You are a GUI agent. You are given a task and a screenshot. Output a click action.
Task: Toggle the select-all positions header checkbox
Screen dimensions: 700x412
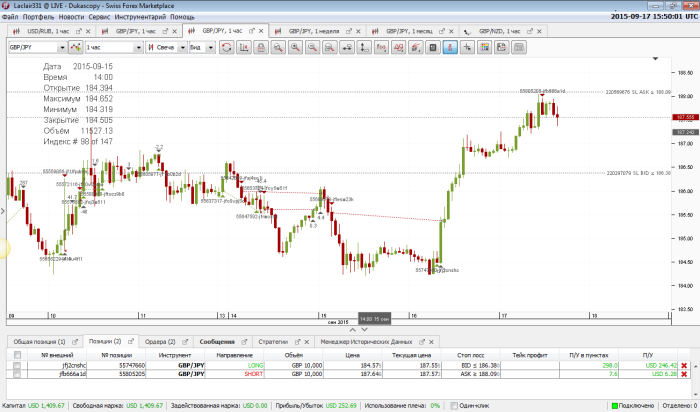point(17,355)
